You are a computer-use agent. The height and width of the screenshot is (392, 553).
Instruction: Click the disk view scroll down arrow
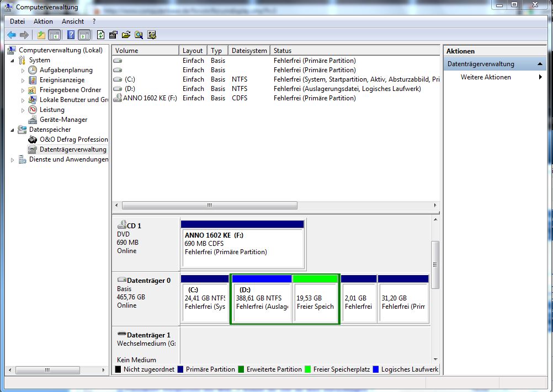[435, 359]
